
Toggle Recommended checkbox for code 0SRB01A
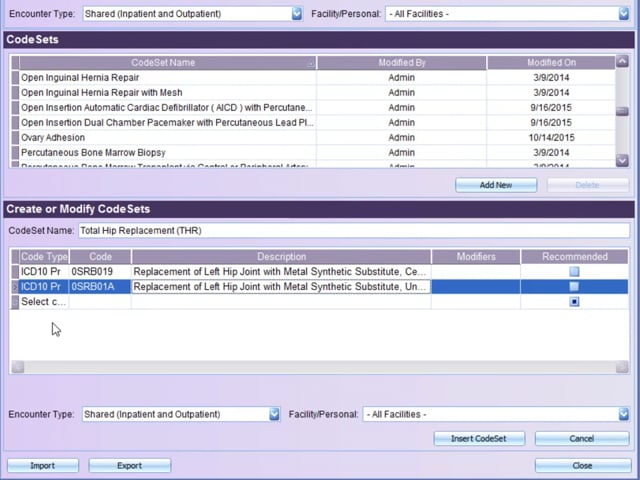tap(574, 287)
